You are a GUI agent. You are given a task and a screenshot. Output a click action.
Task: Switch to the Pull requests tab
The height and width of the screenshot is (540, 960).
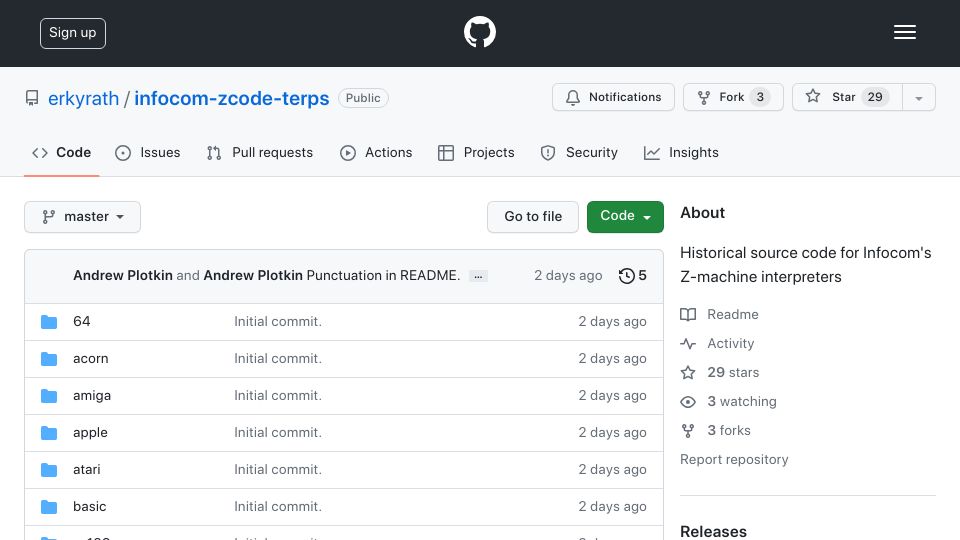coord(260,152)
